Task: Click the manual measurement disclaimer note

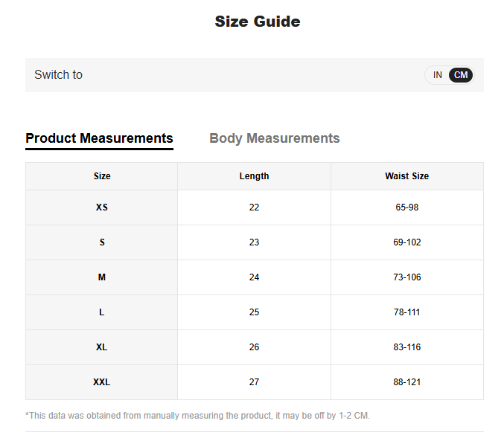Action: (197, 416)
